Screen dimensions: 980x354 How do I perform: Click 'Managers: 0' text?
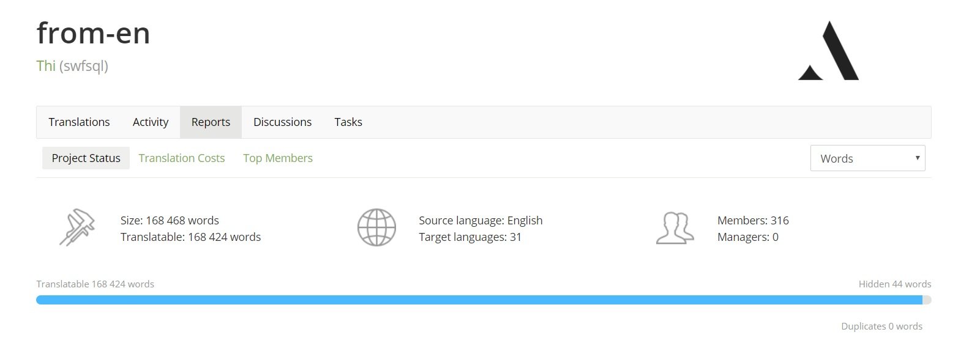(x=748, y=237)
